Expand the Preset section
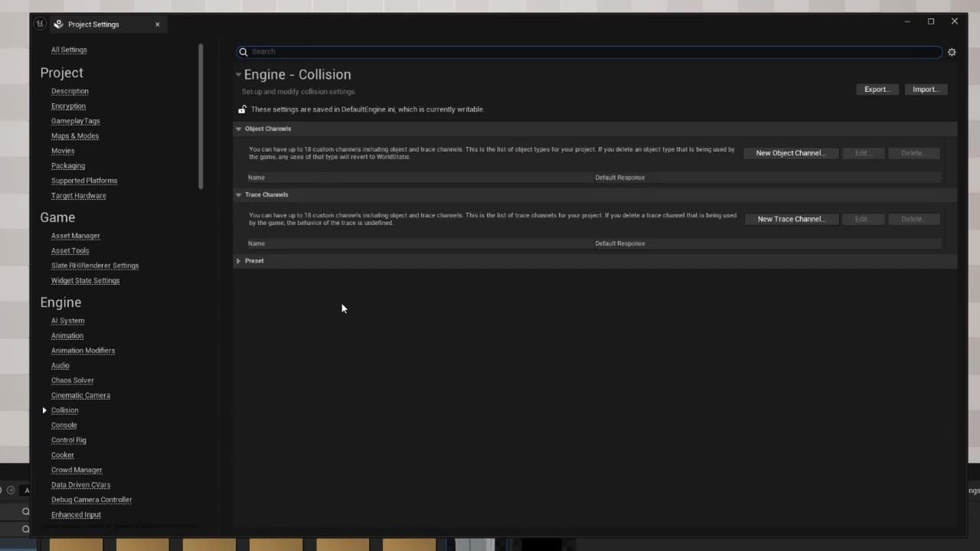980x551 pixels. tap(238, 261)
